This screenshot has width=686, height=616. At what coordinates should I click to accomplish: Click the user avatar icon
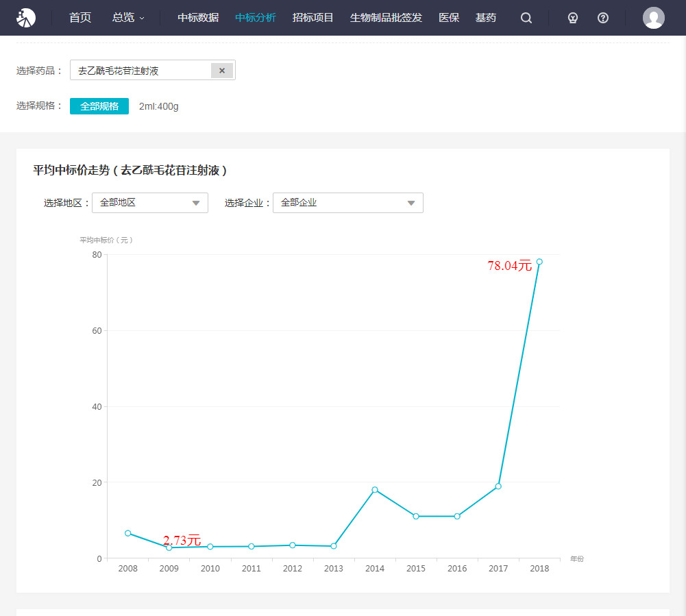653,18
